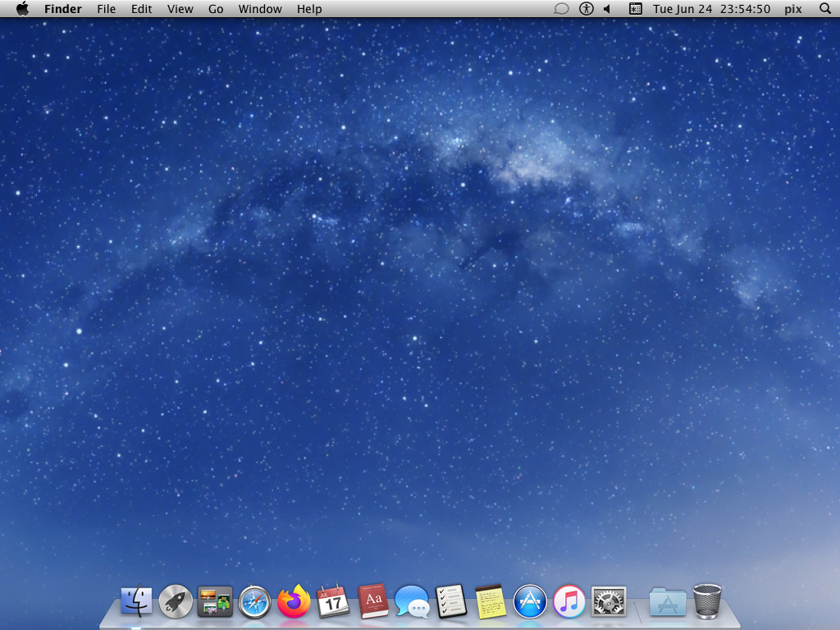Viewport: 840px width, 630px height.
Task: Open the Trash in the dock
Action: pos(707,601)
